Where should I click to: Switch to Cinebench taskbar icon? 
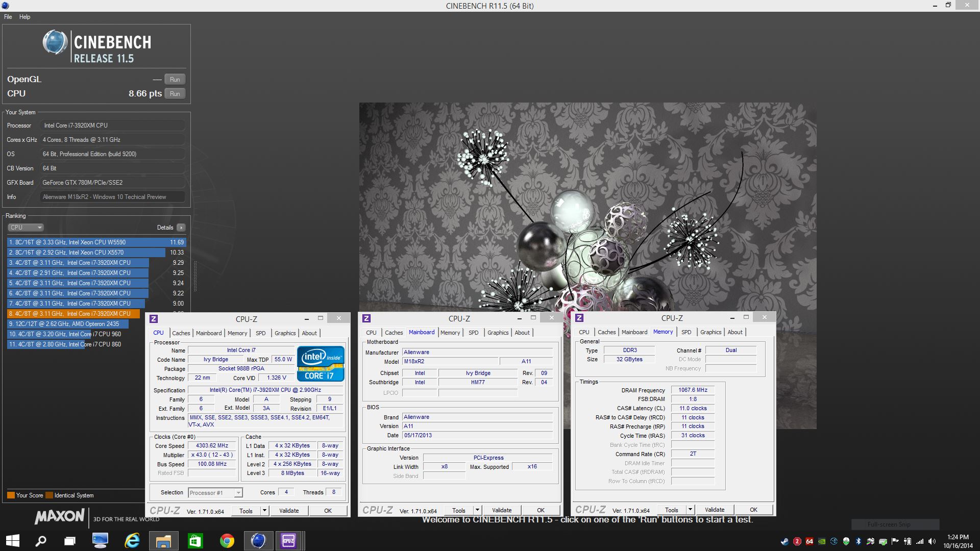tap(258, 541)
